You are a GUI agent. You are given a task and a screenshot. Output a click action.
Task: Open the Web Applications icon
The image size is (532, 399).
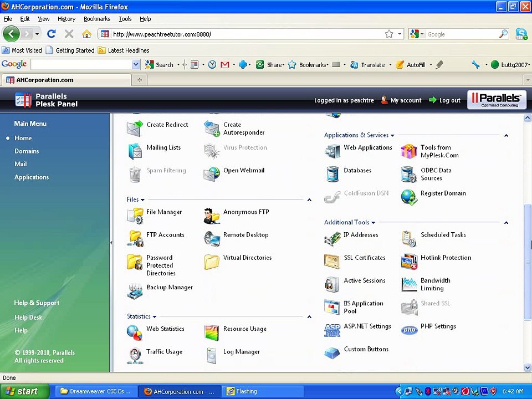(332, 151)
